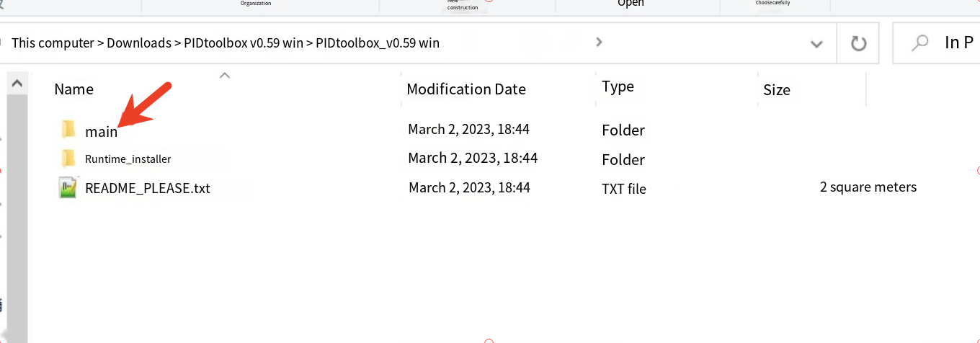The height and width of the screenshot is (343, 980).
Task: Open the main folder icon
Action: tap(68, 130)
